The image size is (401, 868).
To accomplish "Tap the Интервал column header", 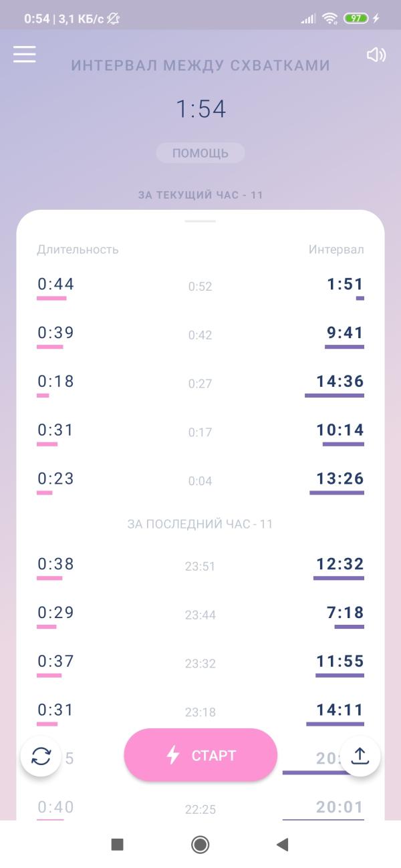I will 336,249.
